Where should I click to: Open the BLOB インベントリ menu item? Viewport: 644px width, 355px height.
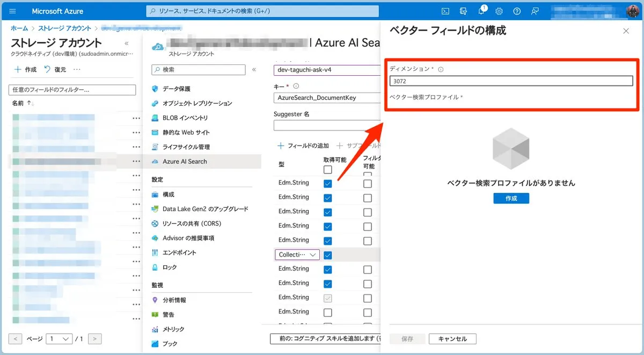click(x=185, y=118)
